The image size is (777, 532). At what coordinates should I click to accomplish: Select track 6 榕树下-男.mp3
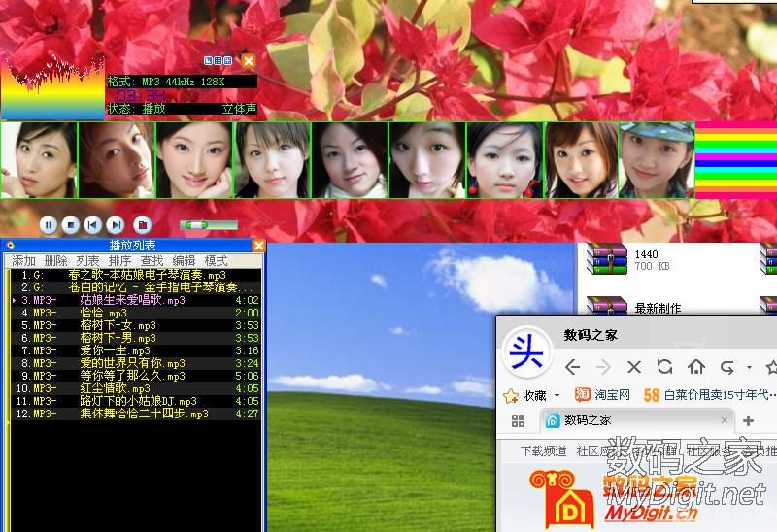pyautogui.click(x=136, y=338)
